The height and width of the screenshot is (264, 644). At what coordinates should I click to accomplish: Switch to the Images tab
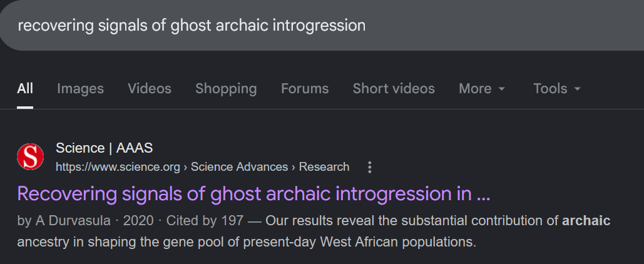(x=81, y=88)
